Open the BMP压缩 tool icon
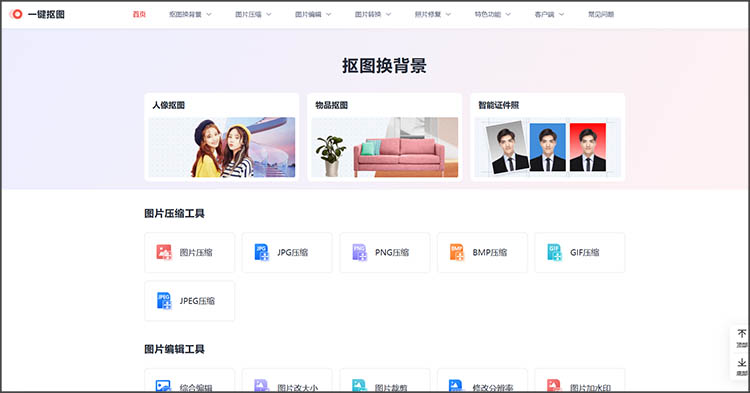Viewport: 750px width, 393px height. [457, 252]
